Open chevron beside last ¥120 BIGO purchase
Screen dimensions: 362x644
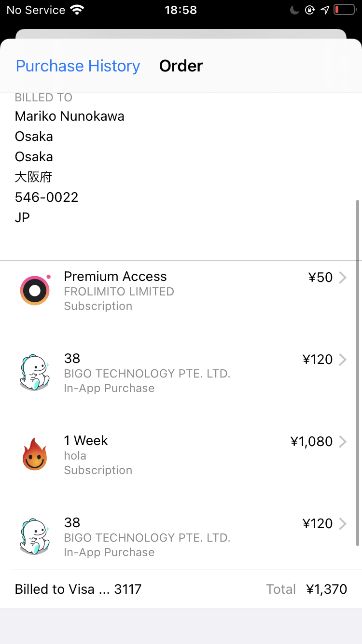343,524
